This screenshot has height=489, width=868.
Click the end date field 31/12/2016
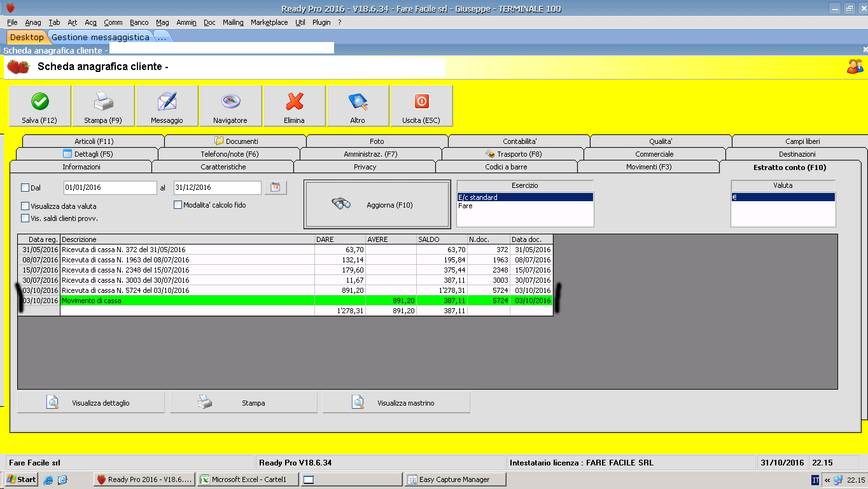pyautogui.click(x=216, y=188)
